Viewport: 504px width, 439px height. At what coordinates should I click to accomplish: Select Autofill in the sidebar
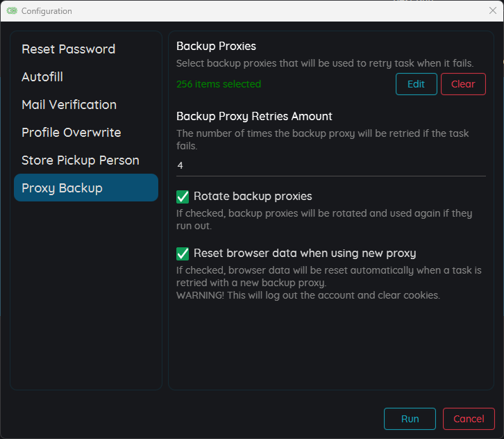click(x=42, y=77)
